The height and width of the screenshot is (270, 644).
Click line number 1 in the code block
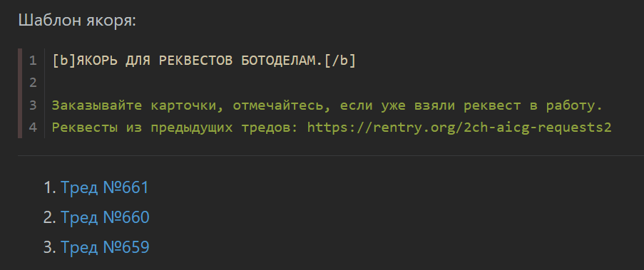pyautogui.click(x=34, y=61)
